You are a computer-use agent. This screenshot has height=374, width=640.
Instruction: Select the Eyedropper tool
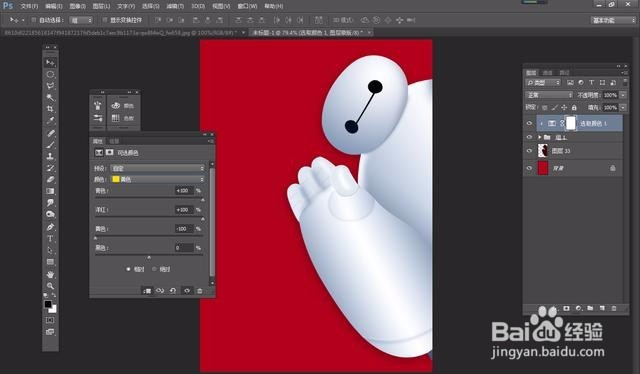50,120
